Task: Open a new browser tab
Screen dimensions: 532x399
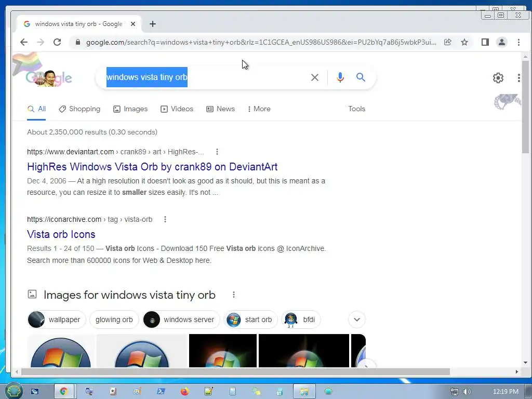Action: point(153,24)
